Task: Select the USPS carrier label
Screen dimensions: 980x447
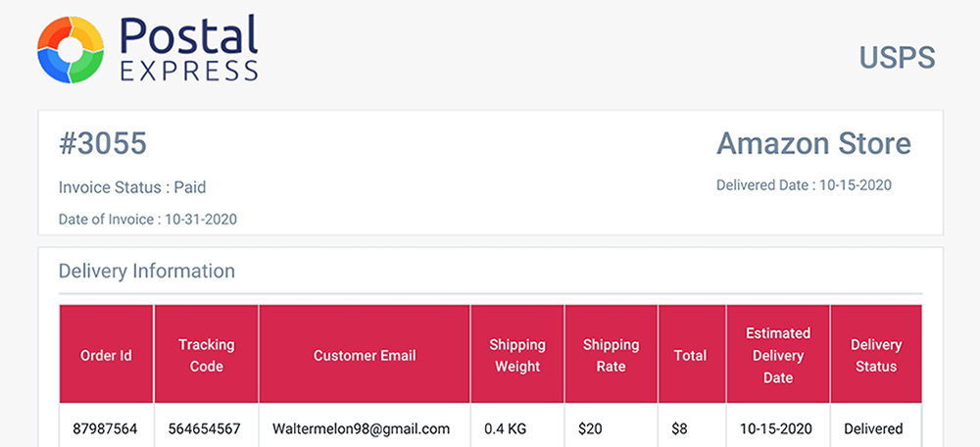Action: [x=898, y=58]
